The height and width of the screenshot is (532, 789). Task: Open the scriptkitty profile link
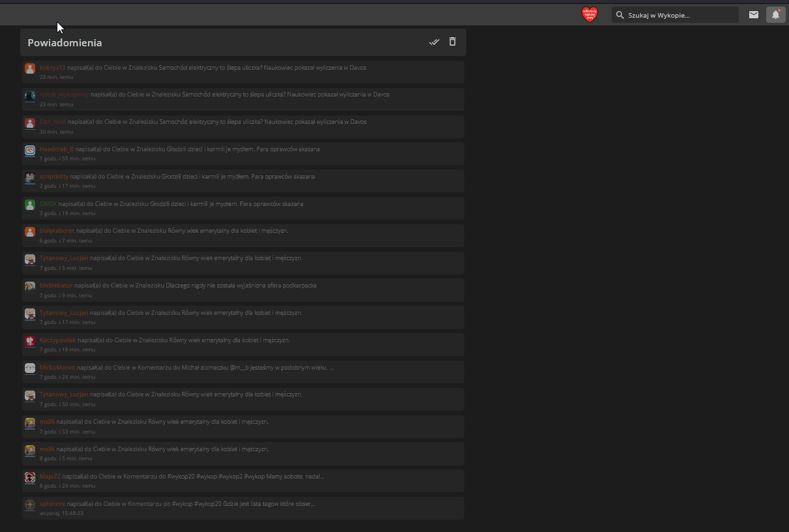[54, 177]
